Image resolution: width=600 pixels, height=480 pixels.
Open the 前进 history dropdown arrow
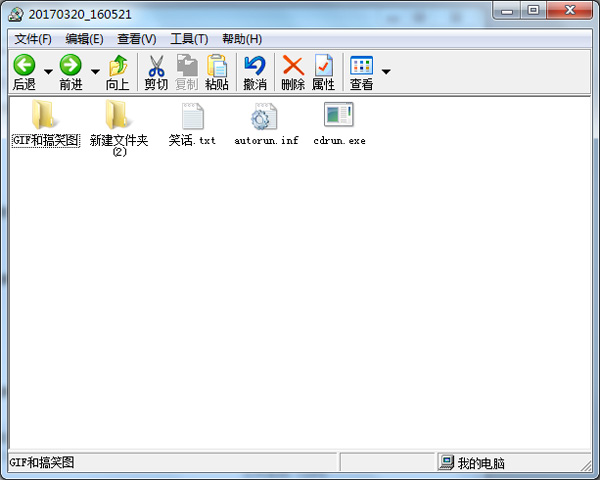(95, 72)
